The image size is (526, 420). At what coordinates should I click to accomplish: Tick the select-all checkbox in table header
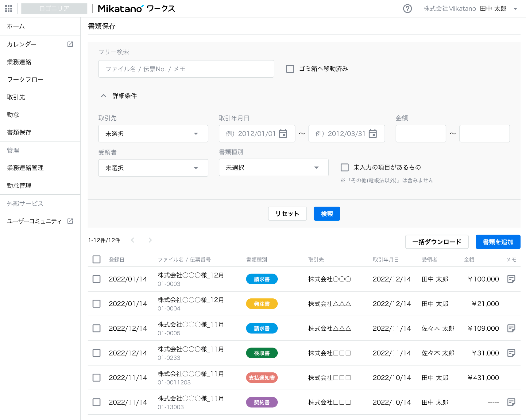tap(97, 259)
